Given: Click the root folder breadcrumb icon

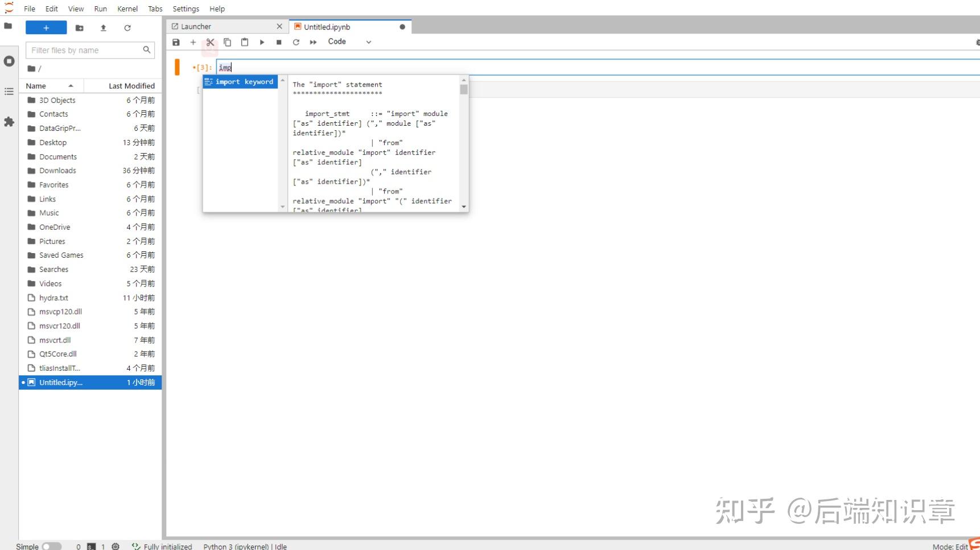Looking at the screenshot, I should pyautogui.click(x=31, y=69).
